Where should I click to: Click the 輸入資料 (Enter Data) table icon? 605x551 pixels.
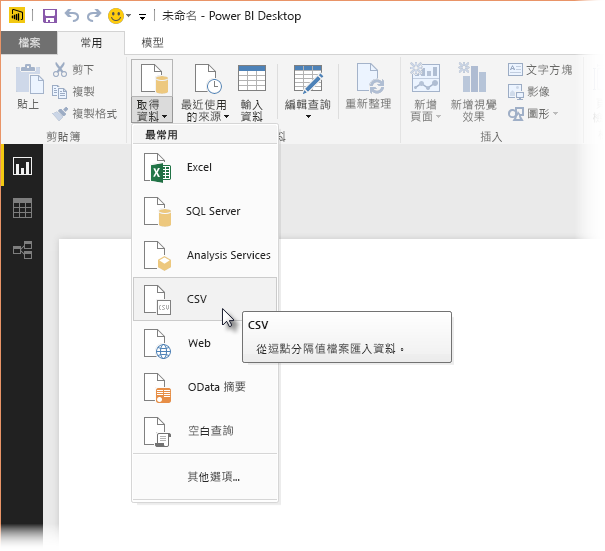pos(252,78)
